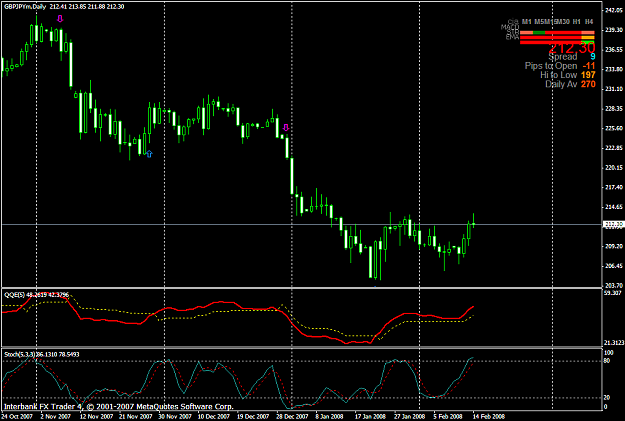Click the large red 212.30 price readout
This screenshot has width=625, height=421.
point(572,48)
